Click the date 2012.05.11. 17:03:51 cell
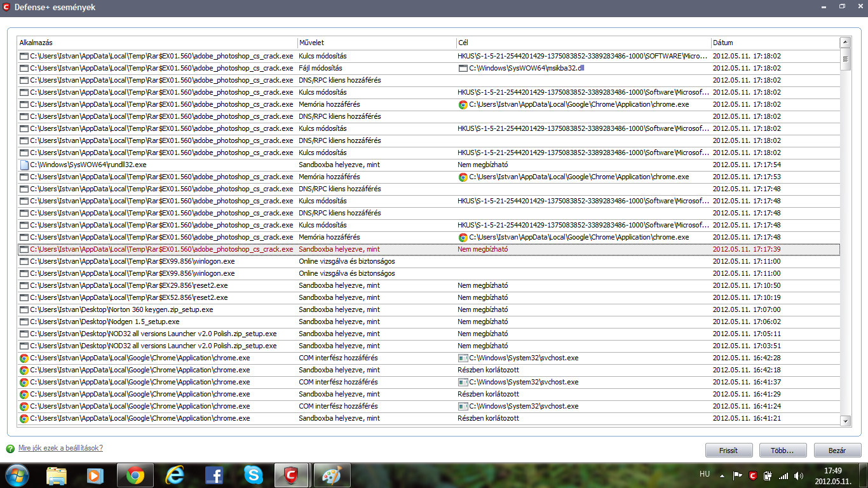The height and width of the screenshot is (488, 868). [747, 346]
